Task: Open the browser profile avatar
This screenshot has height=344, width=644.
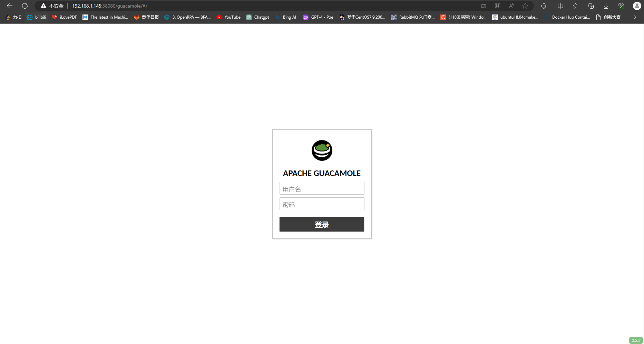Action: (637, 6)
